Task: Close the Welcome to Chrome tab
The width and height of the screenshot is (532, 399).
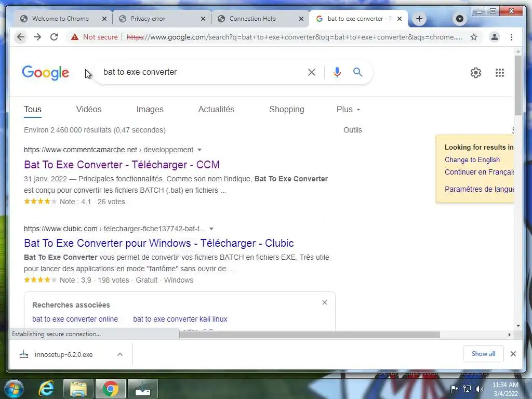Action: pyautogui.click(x=104, y=19)
